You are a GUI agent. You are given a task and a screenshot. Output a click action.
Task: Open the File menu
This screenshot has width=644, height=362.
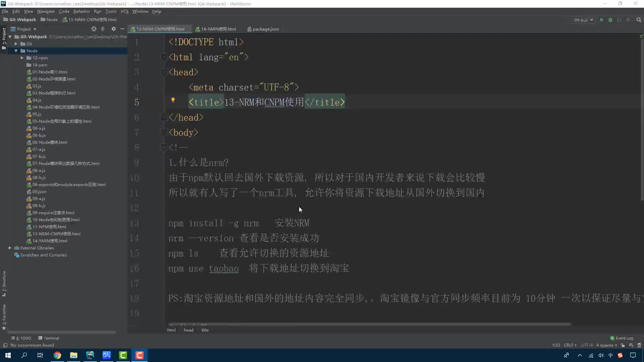[5, 11]
